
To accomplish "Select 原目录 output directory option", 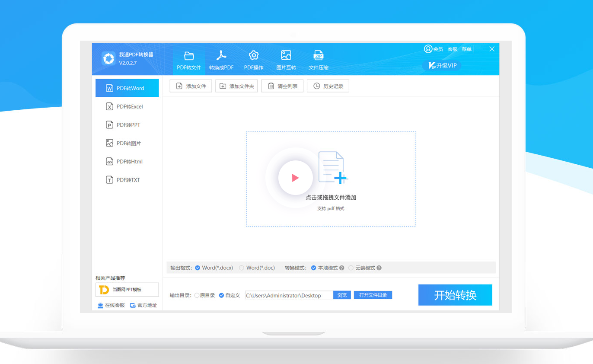I will pos(197,295).
